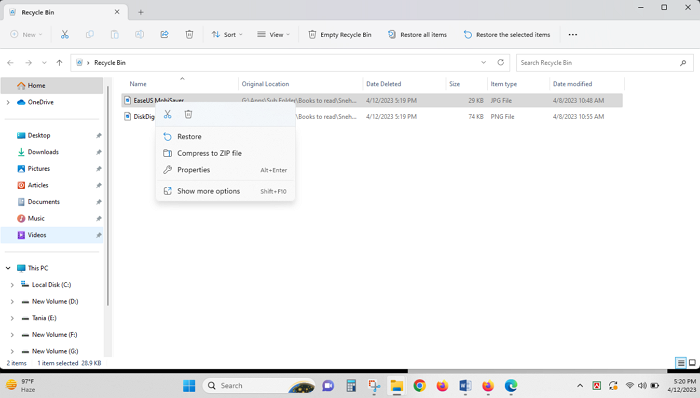This screenshot has height=398, width=700.
Task: Open Calculator from the taskbar
Action: (351, 386)
